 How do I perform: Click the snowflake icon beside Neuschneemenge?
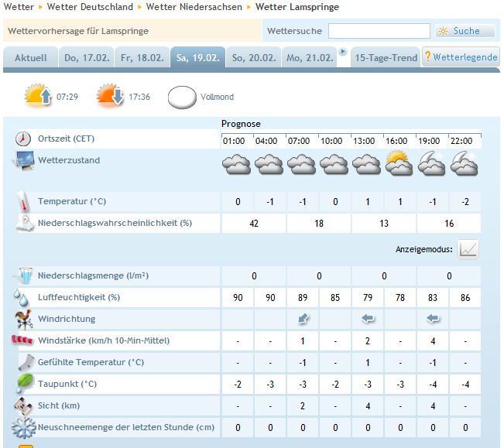[x=24, y=428]
